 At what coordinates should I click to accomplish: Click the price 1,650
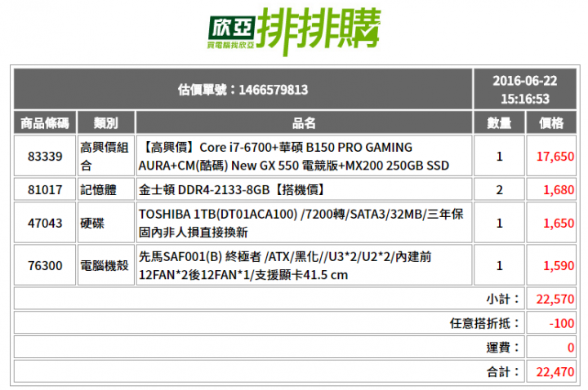click(x=559, y=223)
